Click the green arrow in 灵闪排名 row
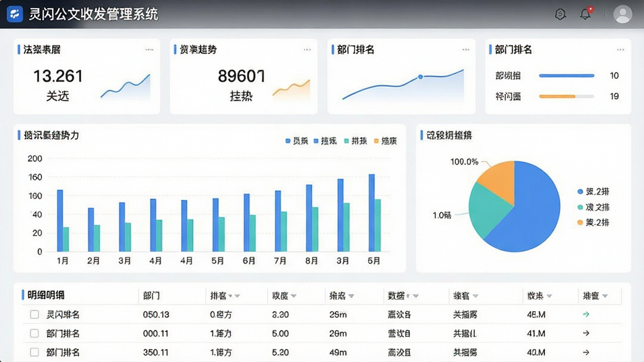Viewport: 644px width, 362px height. [x=586, y=314]
